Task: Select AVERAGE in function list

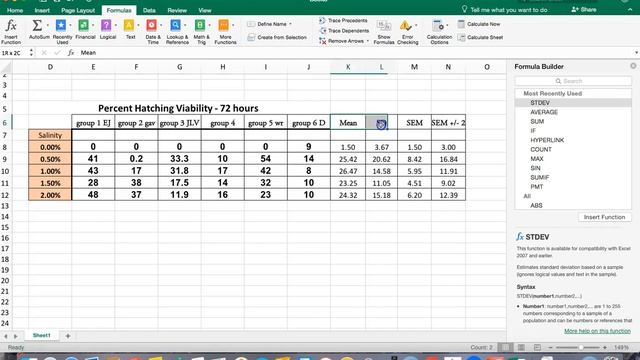Action: pos(544,112)
